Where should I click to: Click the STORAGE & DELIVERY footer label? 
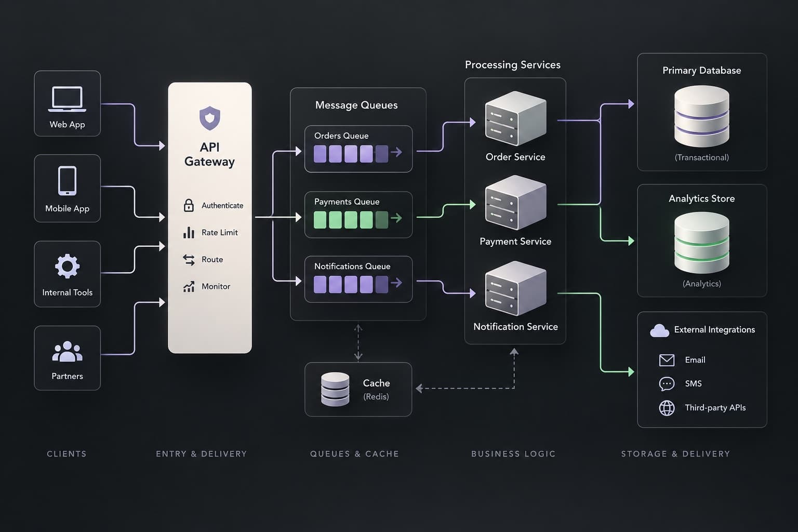pos(675,454)
